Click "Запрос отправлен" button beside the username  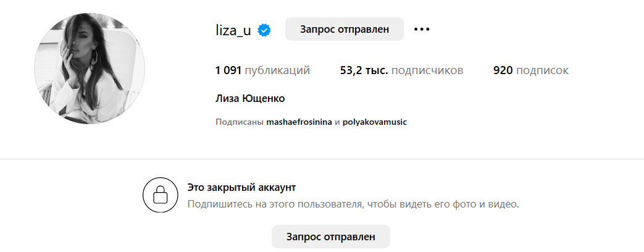[x=344, y=29]
